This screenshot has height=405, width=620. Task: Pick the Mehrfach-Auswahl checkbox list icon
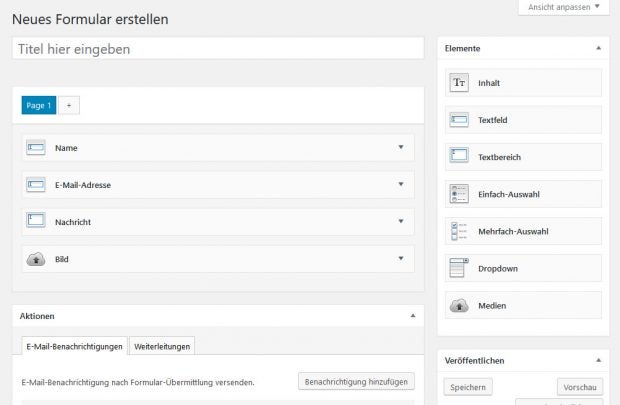pyautogui.click(x=459, y=231)
